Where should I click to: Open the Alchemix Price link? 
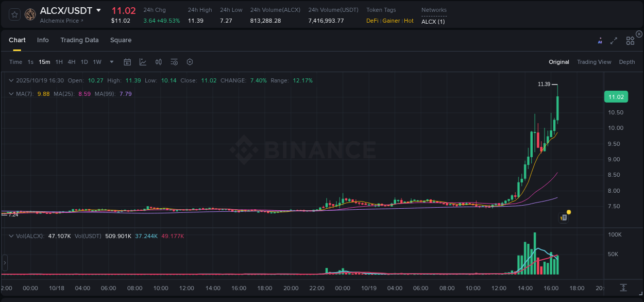click(x=59, y=21)
